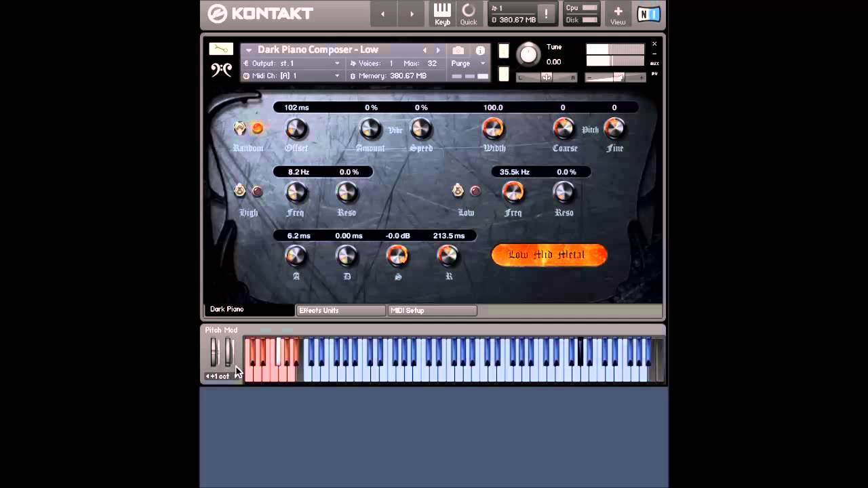Toggle the upper Solo button beside Tune
This screenshot has height=488, width=868.
click(504, 51)
